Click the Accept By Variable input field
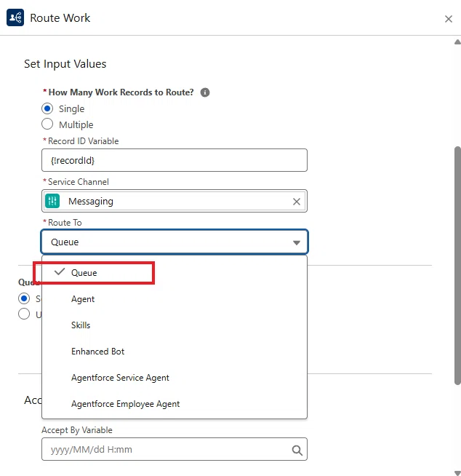This screenshot has height=476, width=461. pyautogui.click(x=175, y=449)
